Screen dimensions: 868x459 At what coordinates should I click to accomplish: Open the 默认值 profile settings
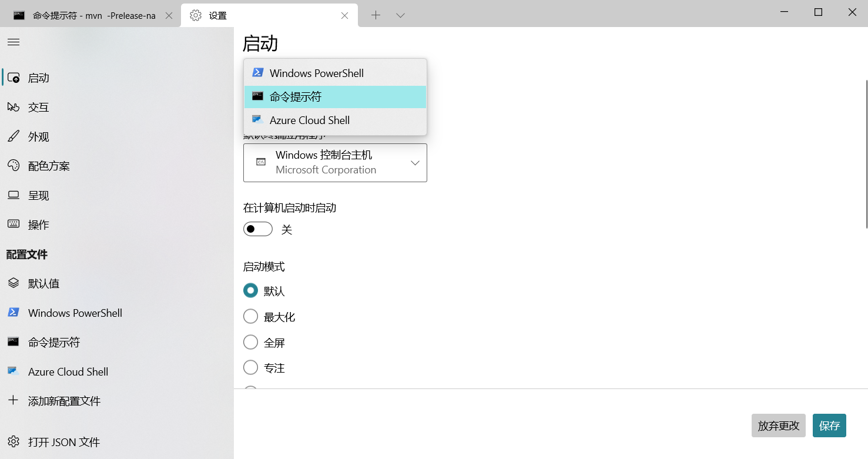tap(117, 283)
